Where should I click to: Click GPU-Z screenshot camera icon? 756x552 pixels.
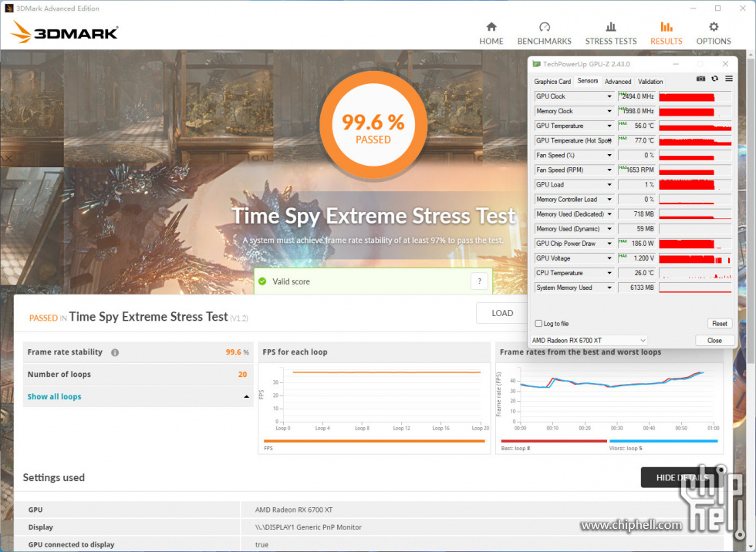pos(700,79)
